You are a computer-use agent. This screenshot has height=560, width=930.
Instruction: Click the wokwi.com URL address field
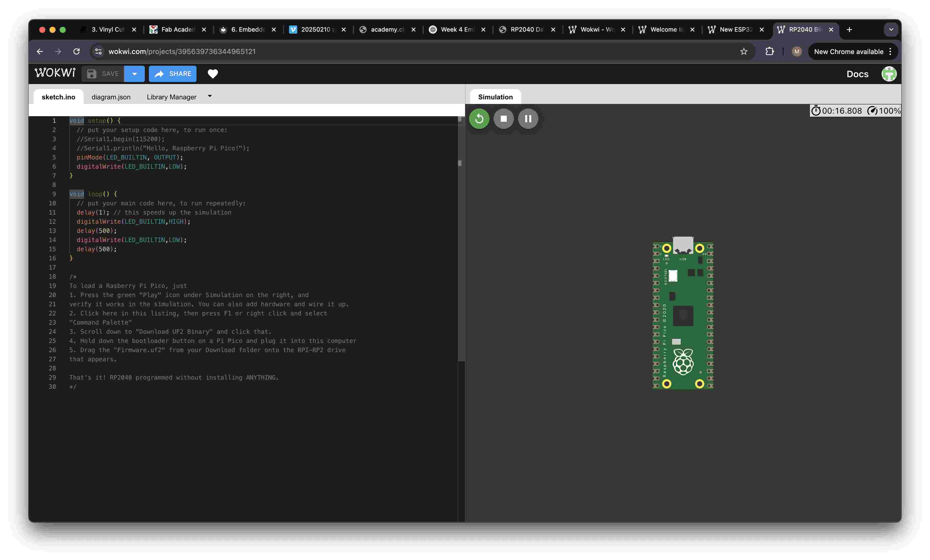(415, 51)
